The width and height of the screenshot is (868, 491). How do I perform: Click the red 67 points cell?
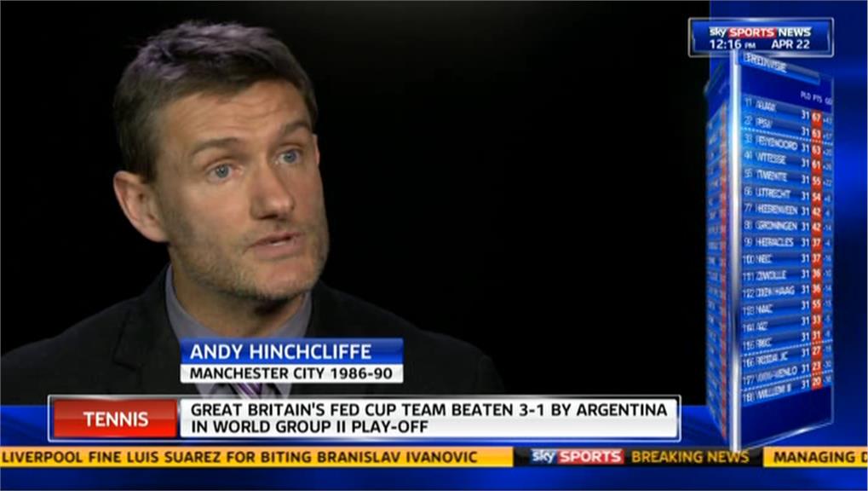pos(817,118)
